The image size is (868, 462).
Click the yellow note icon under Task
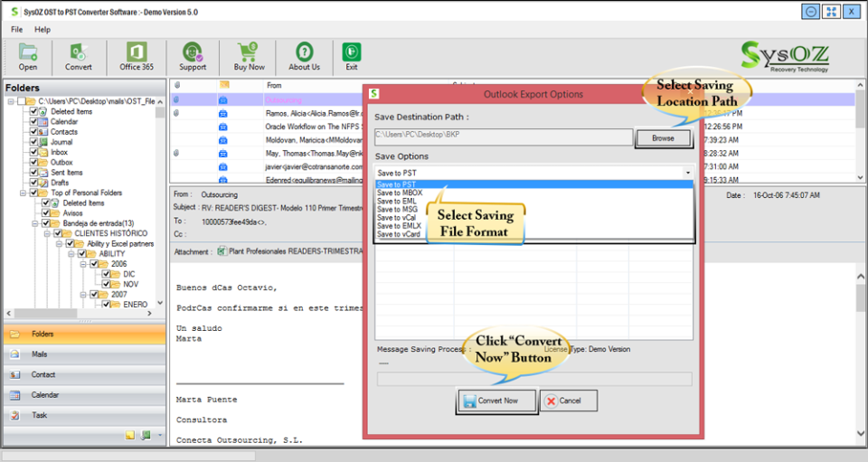130,436
